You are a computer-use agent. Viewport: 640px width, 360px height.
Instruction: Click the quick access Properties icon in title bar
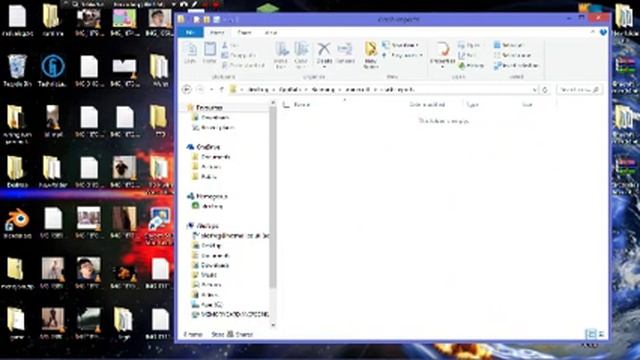click(x=197, y=19)
